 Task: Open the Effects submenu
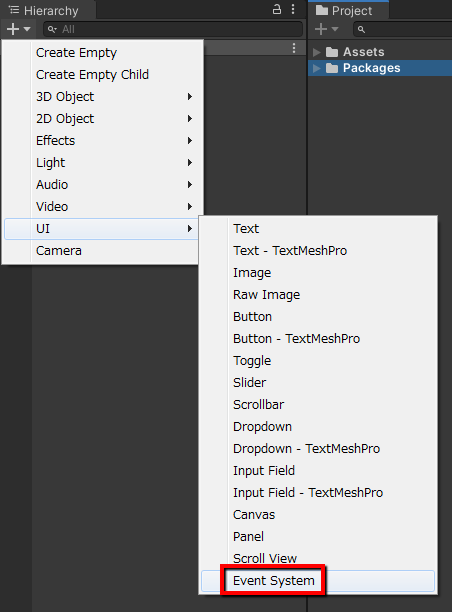click(x=102, y=141)
